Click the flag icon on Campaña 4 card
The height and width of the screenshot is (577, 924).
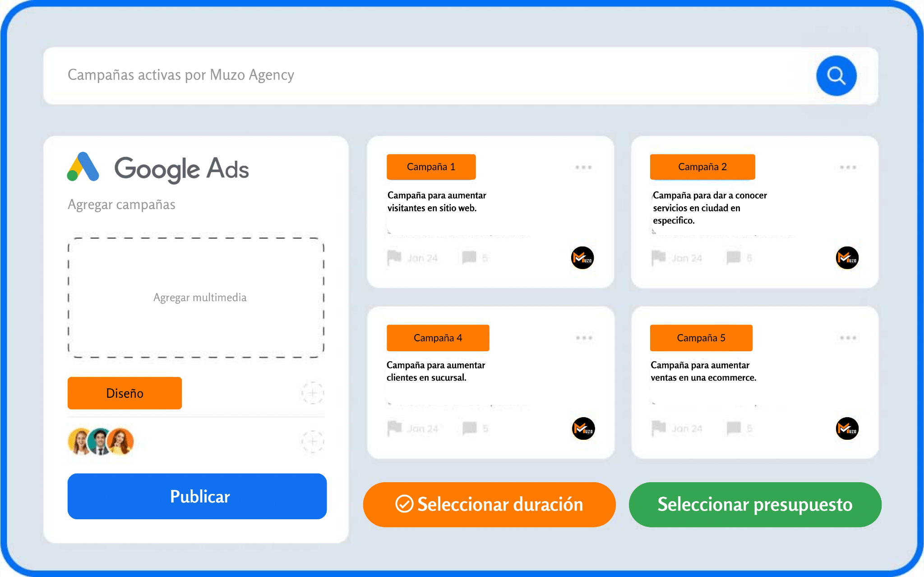pyautogui.click(x=394, y=428)
